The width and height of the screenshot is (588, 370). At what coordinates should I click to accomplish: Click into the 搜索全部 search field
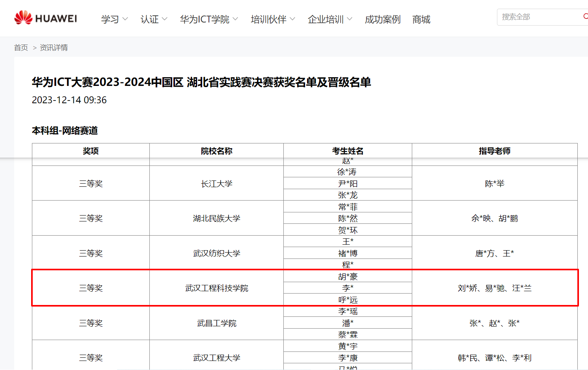pos(538,17)
